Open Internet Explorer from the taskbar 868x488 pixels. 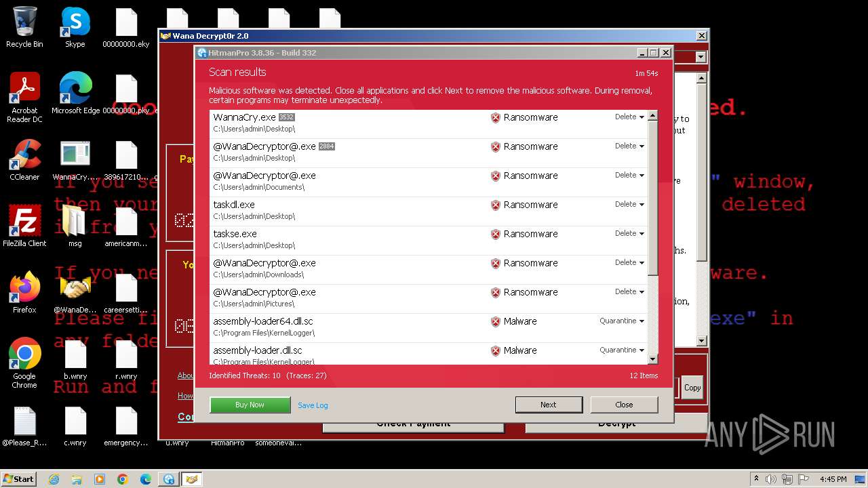point(54,479)
